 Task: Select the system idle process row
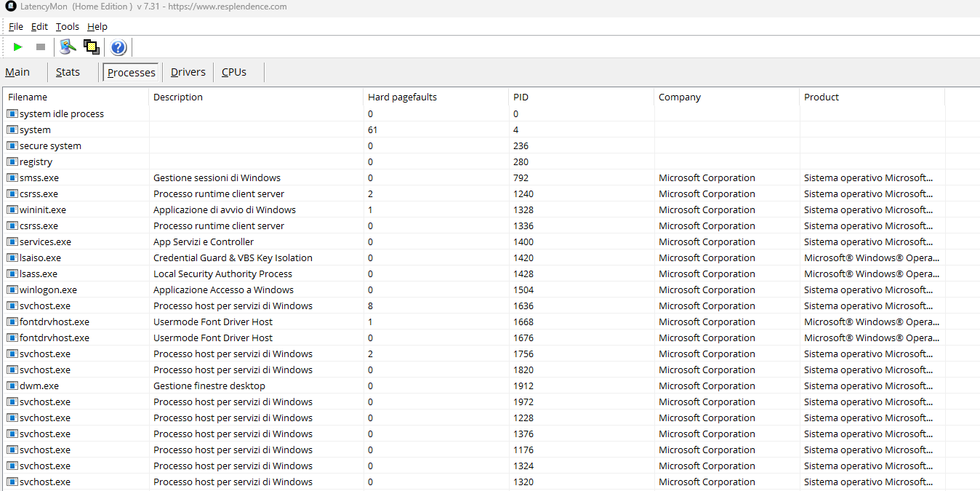pyautogui.click(x=62, y=114)
